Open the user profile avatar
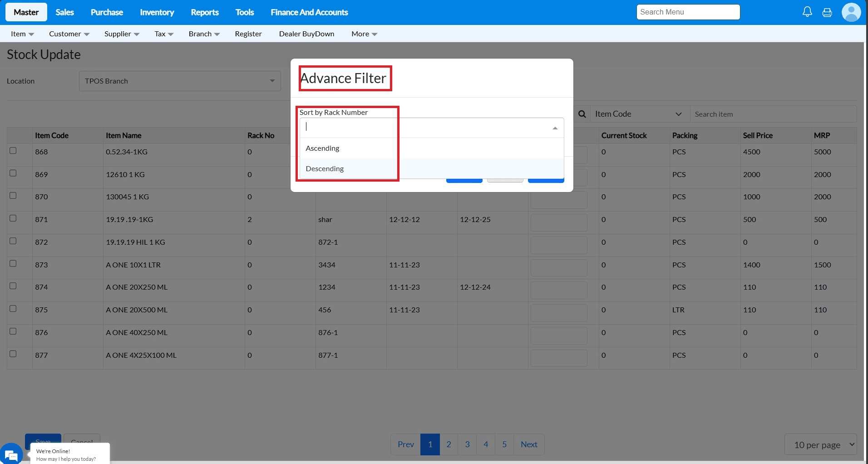The image size is (868, 464). tap(851, 12)
